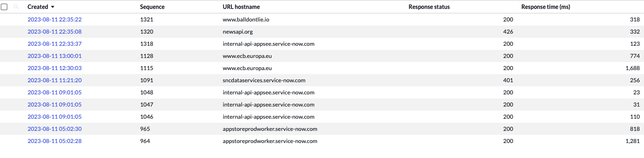Sort by URL hostname column header
This screenshot has height=158, width=644.
tap(241, 7)
